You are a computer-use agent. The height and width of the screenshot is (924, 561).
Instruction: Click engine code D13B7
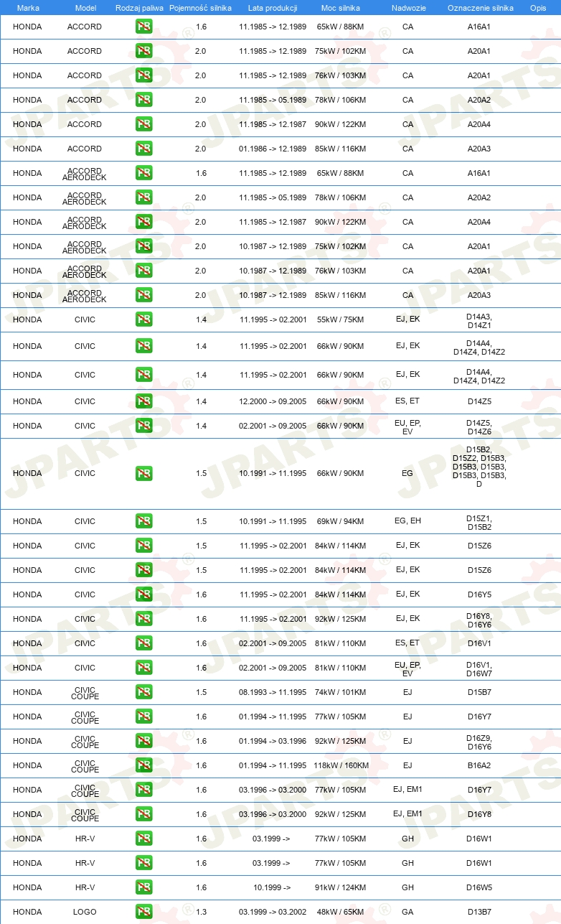(x=479, y=912)
